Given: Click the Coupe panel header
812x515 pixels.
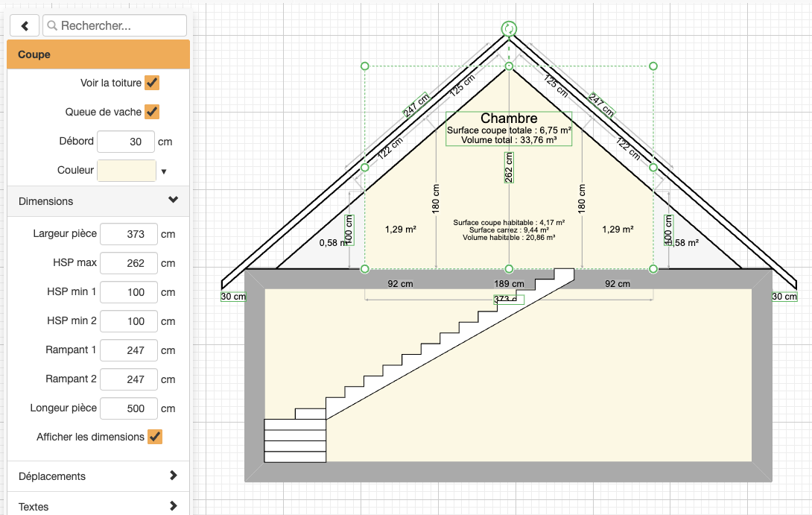Looking at the screenshot, I should click(98, 54).
